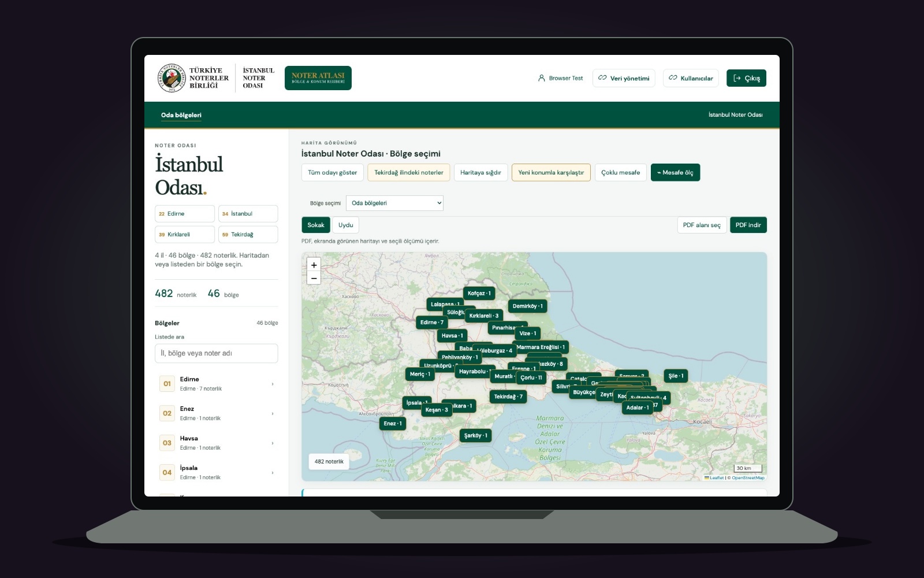The image size is (924, 578).
Task: Open the OpenStreetMap attribution link
Action: pos(748,477)
